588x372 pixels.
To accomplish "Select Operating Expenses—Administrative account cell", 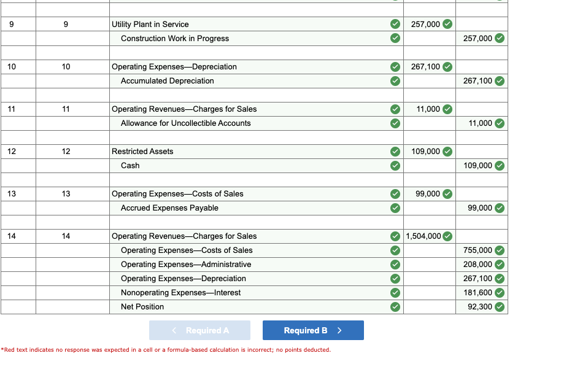I will pyautogui.click(x=257, y=265).
